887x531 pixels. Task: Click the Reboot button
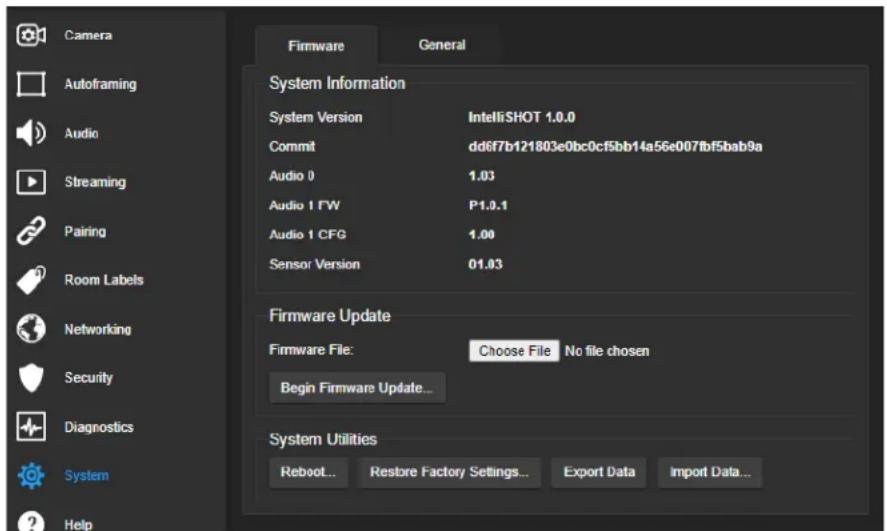tap(308, 472)
